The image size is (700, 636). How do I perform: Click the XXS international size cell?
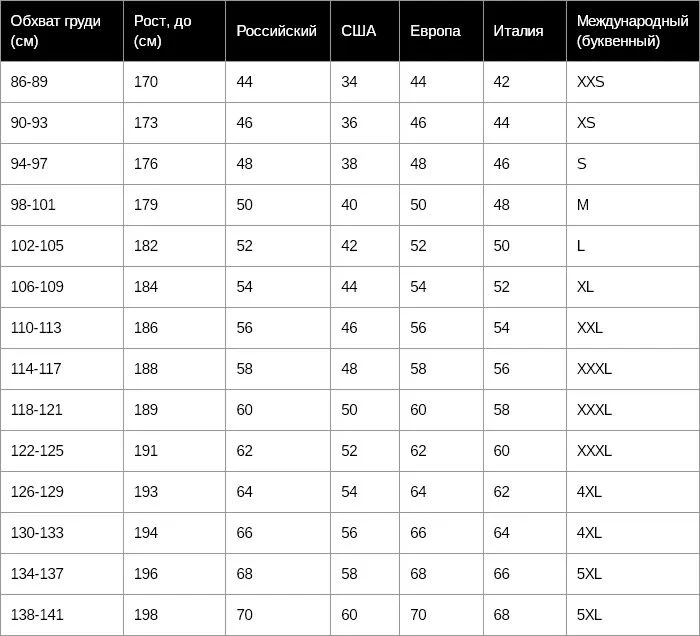[633, 82]
